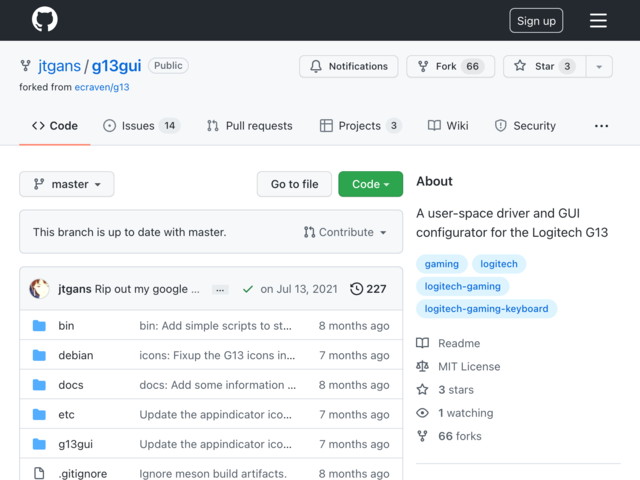View the 66 forks link
The height and width of the screenshot is (480, 640).
point(449,436)
